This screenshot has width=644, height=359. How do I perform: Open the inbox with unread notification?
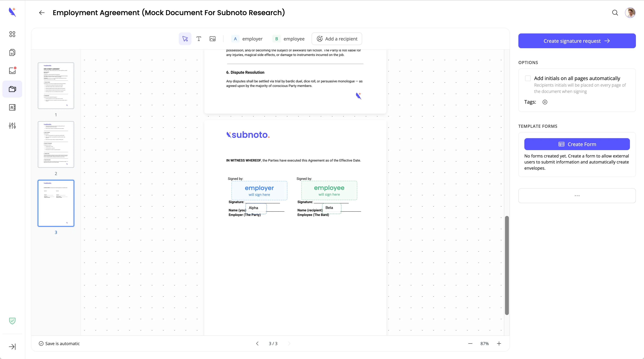click(12, 71)
